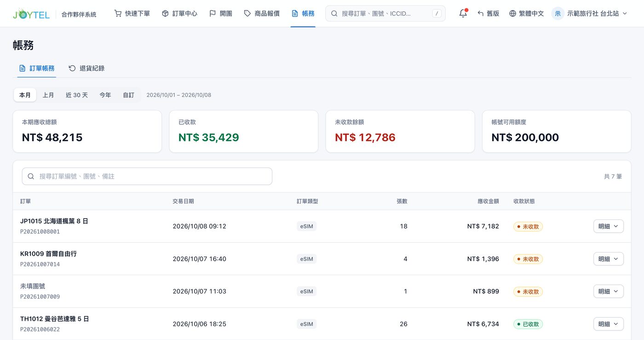Select the 自訂 date range

(128, 95)
